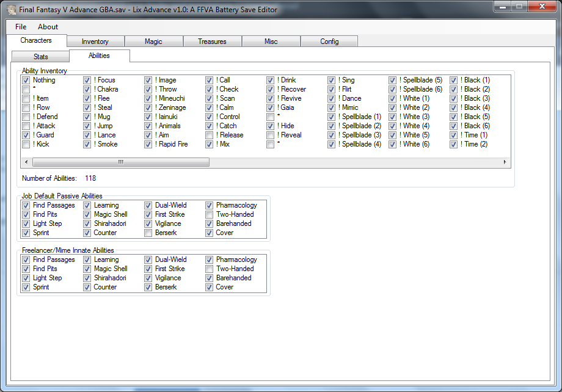The width and height of the screenshot is (562, 392).
Task: Click the scroll left arrow in ability list
Action: point(26,162)
